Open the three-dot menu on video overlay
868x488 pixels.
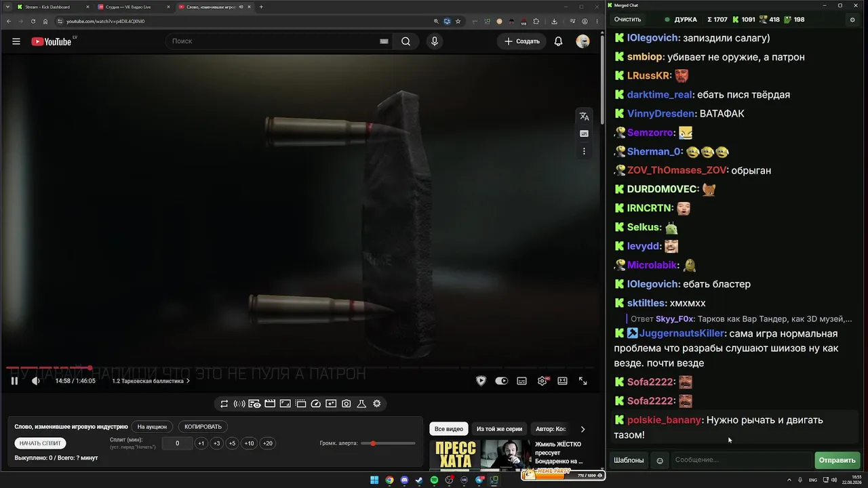(584, 152)
